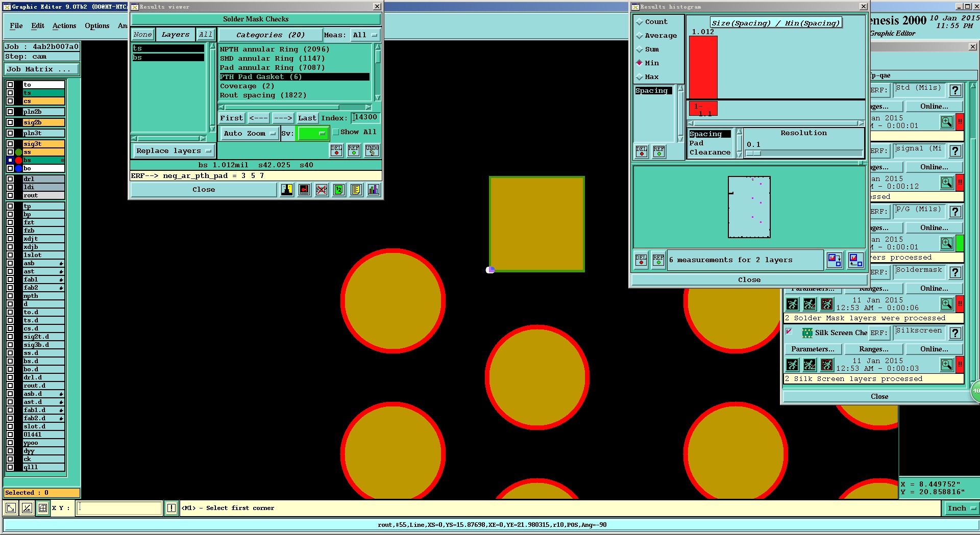Image resolution: width=980 pixels, height=535 pixels.
Task: Click DEL icon under histogram Spacing list
Action: (x=642, y=151)
